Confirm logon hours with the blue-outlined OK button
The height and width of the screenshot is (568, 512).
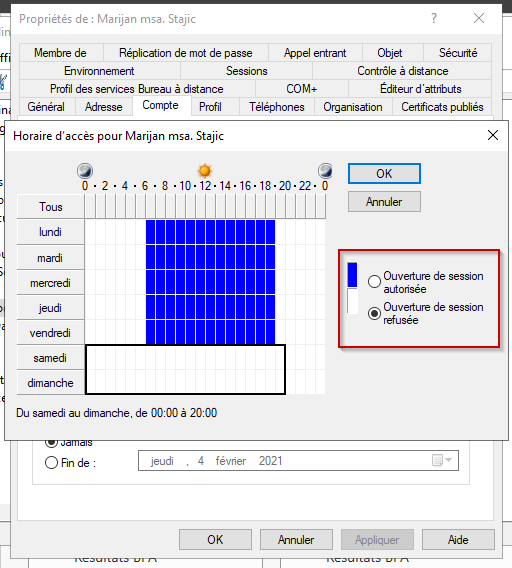click(x=384, y=174)
